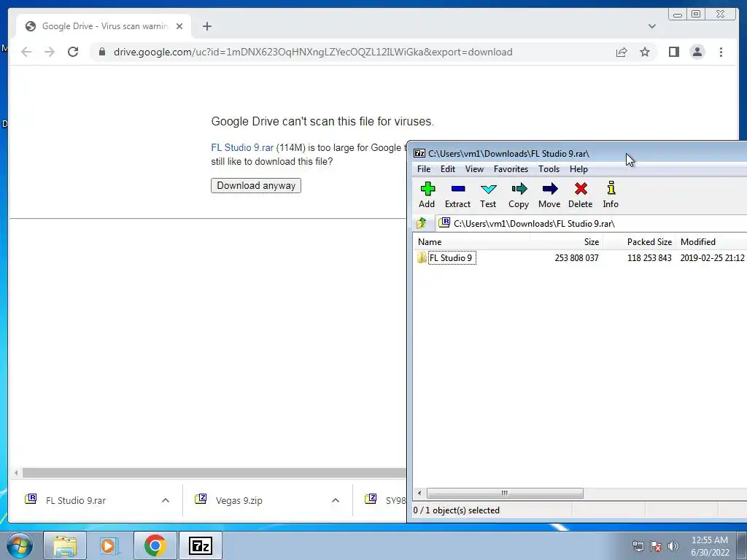747x560 pixels.
Task: Click the Chrome address bar URL
Action: (313, 52)
